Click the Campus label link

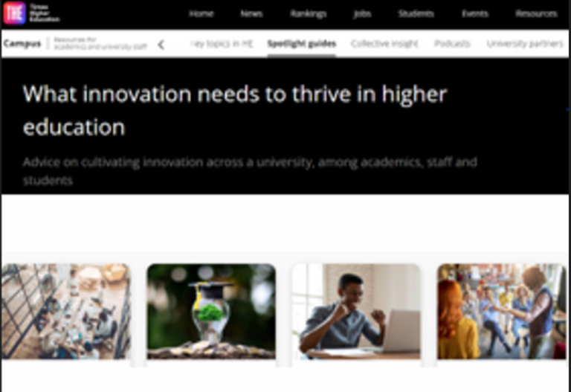coord(22,44)
